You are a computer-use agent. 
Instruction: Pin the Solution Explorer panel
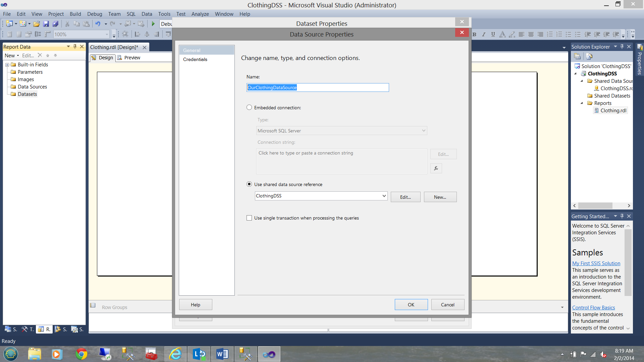click(622, 47)
